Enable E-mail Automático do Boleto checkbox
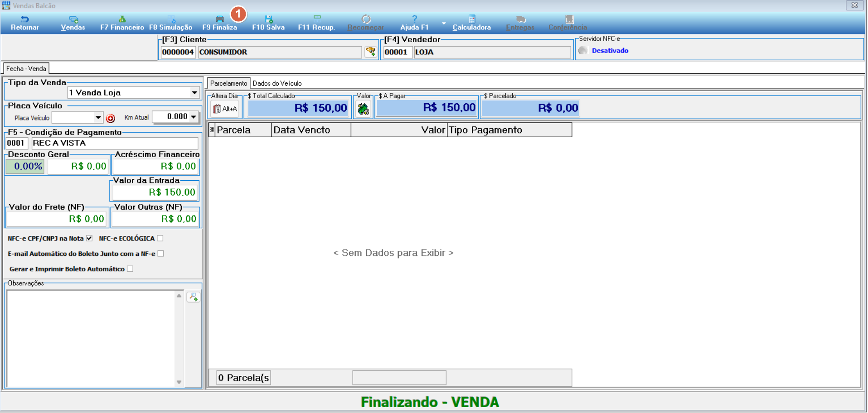Screen dimensions: 868x413 (x=160, y=254)
